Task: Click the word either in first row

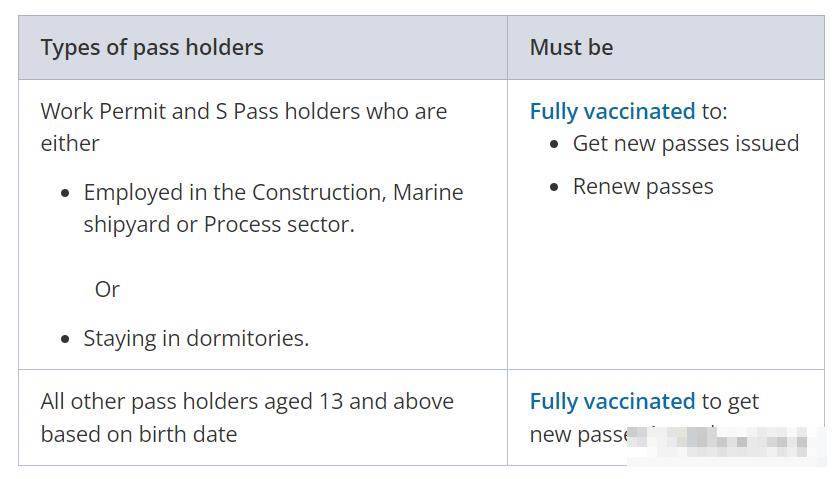Action: 70,143
